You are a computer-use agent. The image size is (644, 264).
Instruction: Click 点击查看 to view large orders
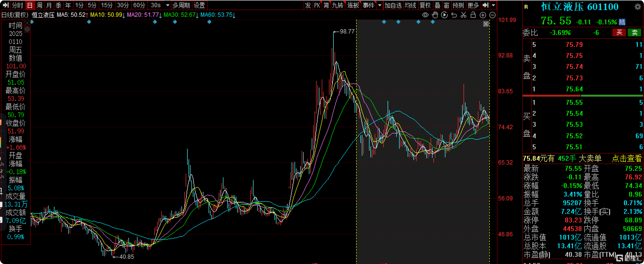click(627, 158)
